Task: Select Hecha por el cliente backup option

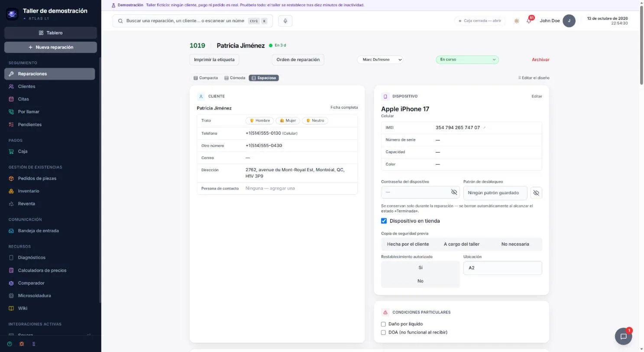Action: coord(408,244)
